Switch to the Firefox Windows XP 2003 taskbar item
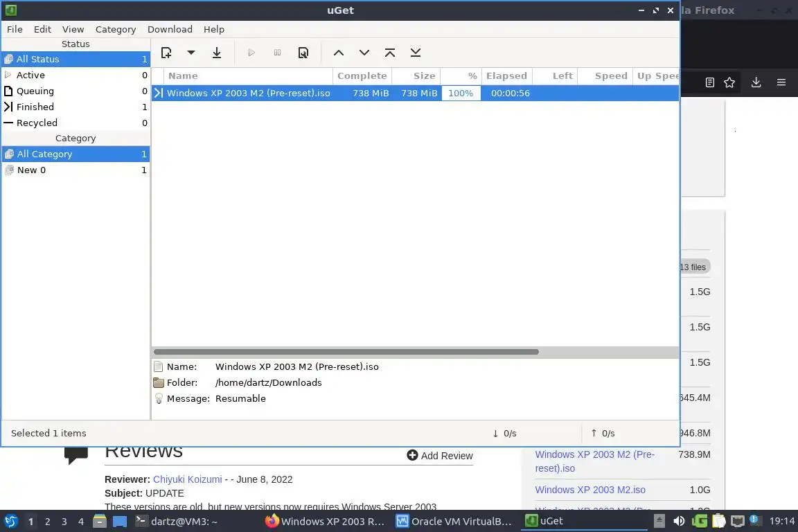This screenshot has height=532, width=798. click(325, 522)
